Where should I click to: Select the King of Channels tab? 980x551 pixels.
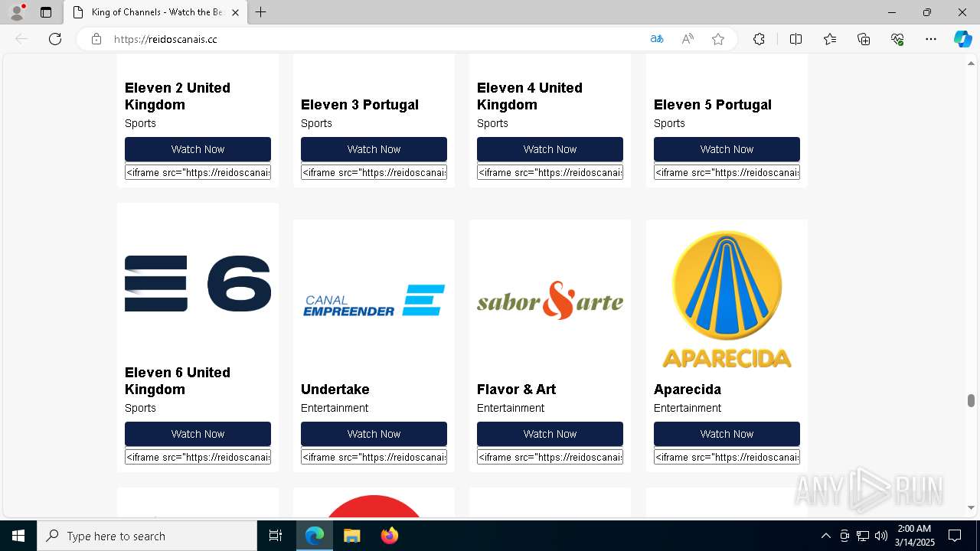[155, 12]
